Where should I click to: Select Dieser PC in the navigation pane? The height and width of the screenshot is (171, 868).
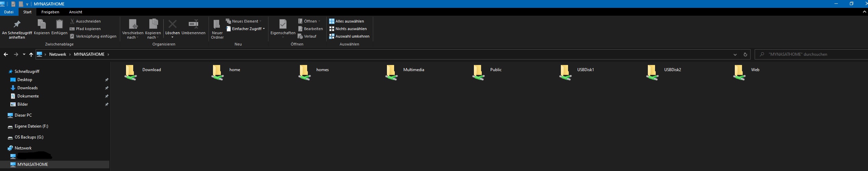[23, 115]
